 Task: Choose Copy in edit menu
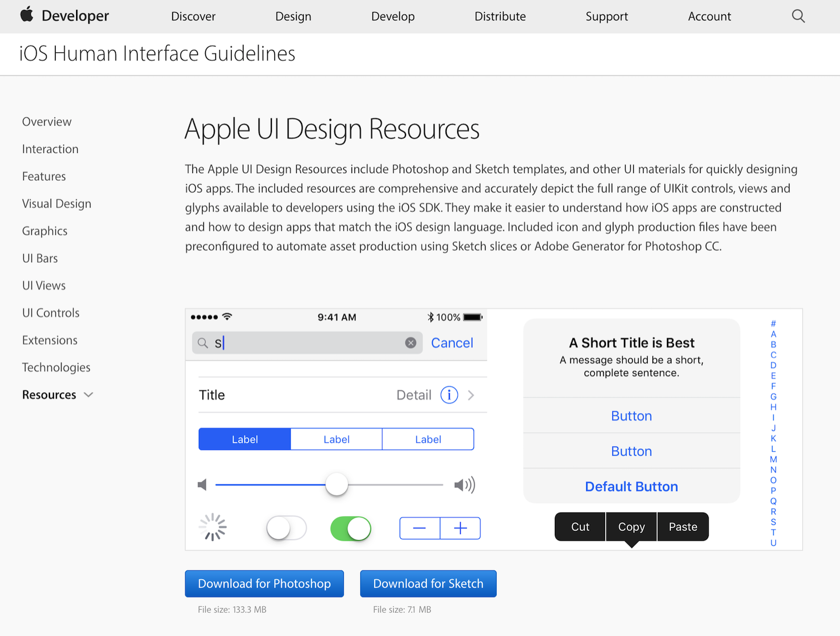point(631,527)
